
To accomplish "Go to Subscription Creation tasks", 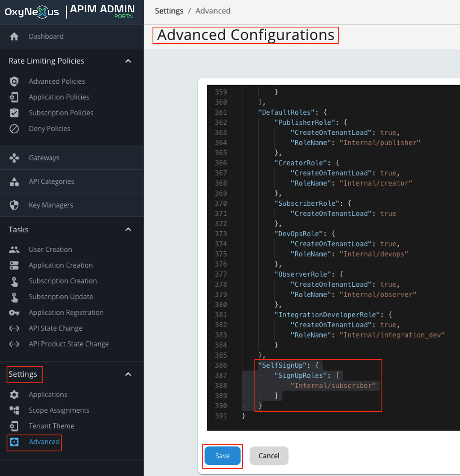I will [x=63, y=281].
